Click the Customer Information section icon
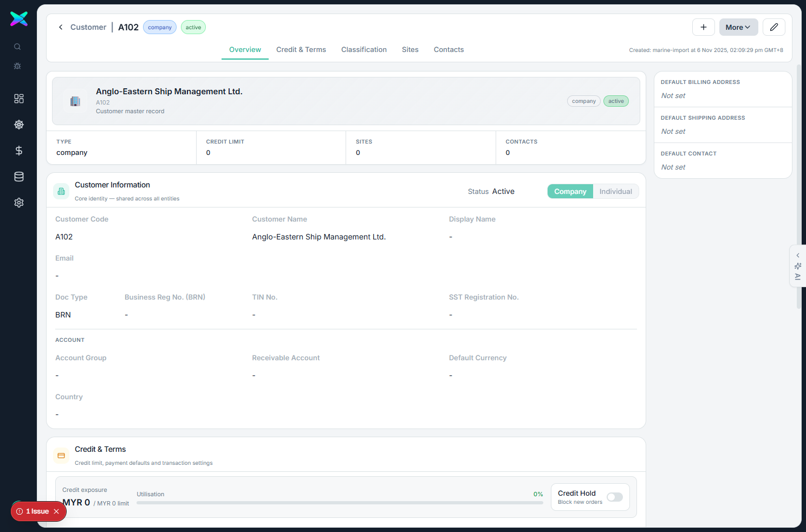This screenshot has width=806, height=532. point(61,191)
